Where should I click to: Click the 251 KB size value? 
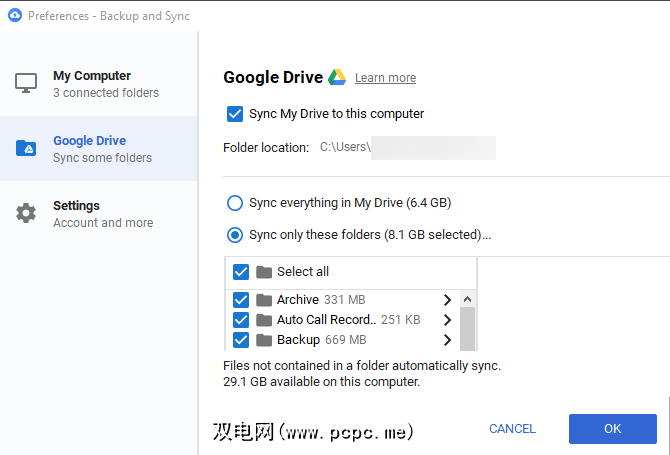point(400,320)
